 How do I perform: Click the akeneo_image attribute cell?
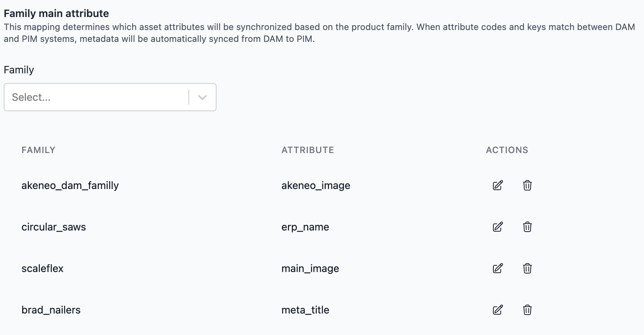point(316,185)
